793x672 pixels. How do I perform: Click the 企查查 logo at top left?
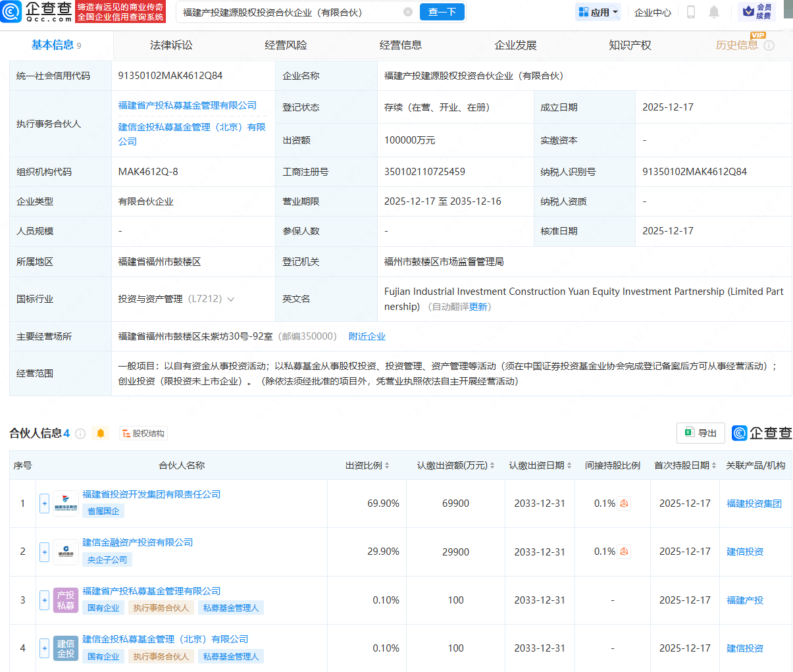click(x=37, y=12)
